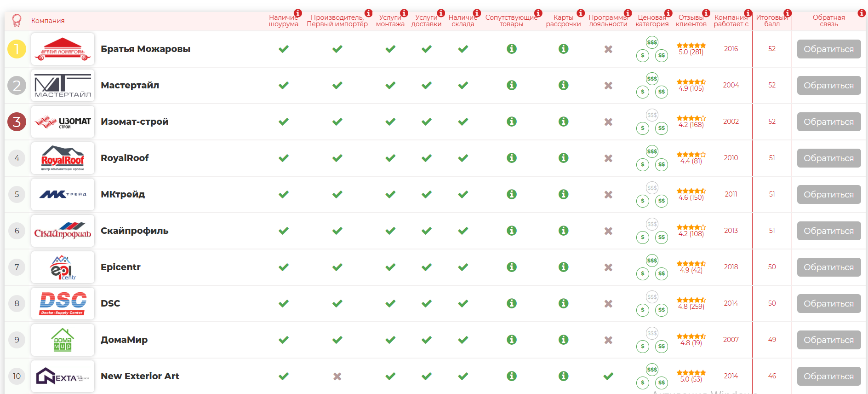Click info icon beside Наличие шоурума header
The image size is (868, 394).
pos(298,13)
